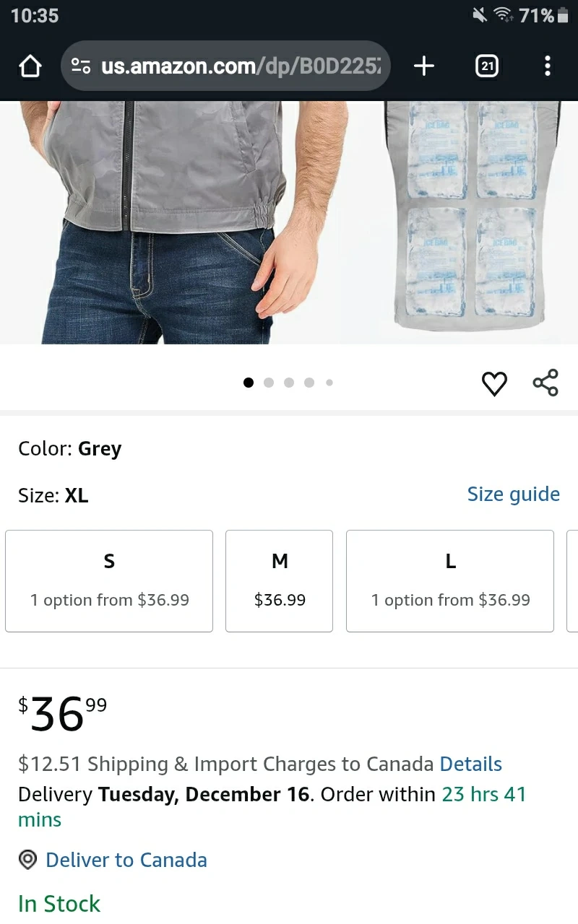Image resolution: width=578 pixels, height=924 pixels.
Task: Jump to the third image dot indicator
Action: pos(289,383)
